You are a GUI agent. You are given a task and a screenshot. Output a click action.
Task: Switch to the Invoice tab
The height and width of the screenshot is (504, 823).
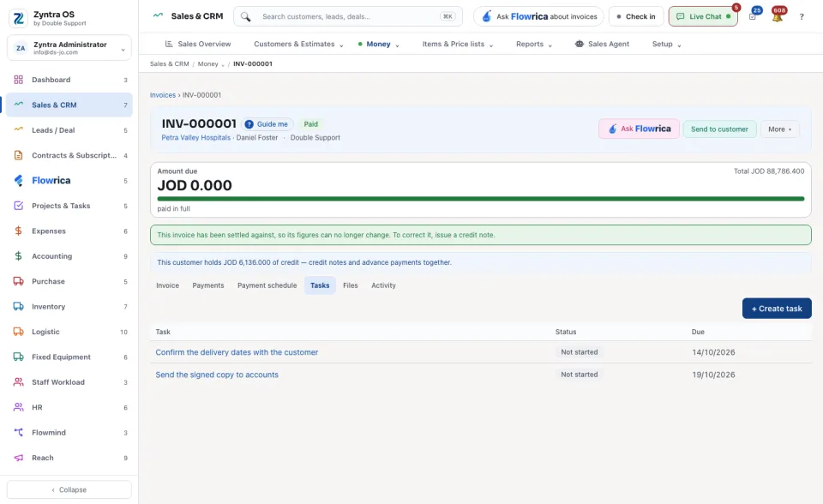click(x=167, y=285)
